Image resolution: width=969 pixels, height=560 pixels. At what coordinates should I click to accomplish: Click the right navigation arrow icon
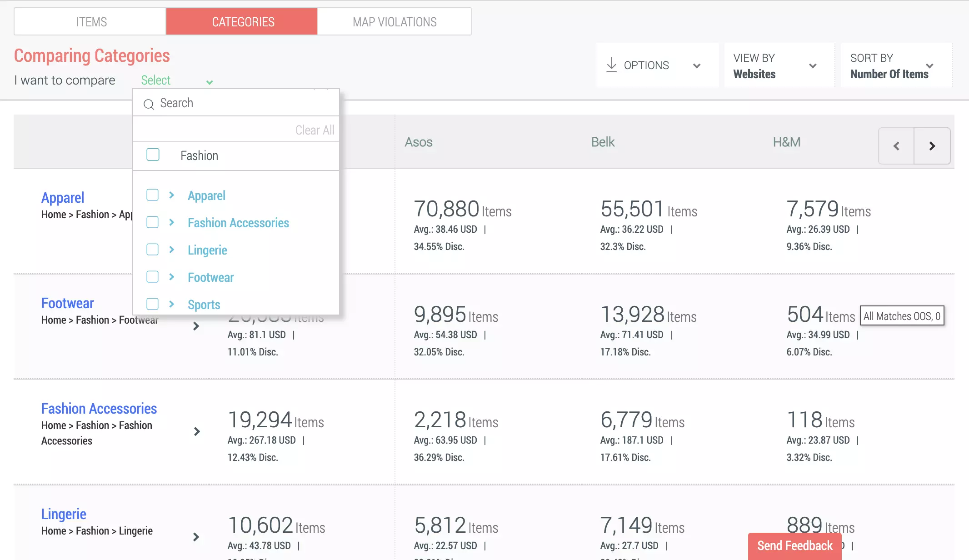[933, 145]
